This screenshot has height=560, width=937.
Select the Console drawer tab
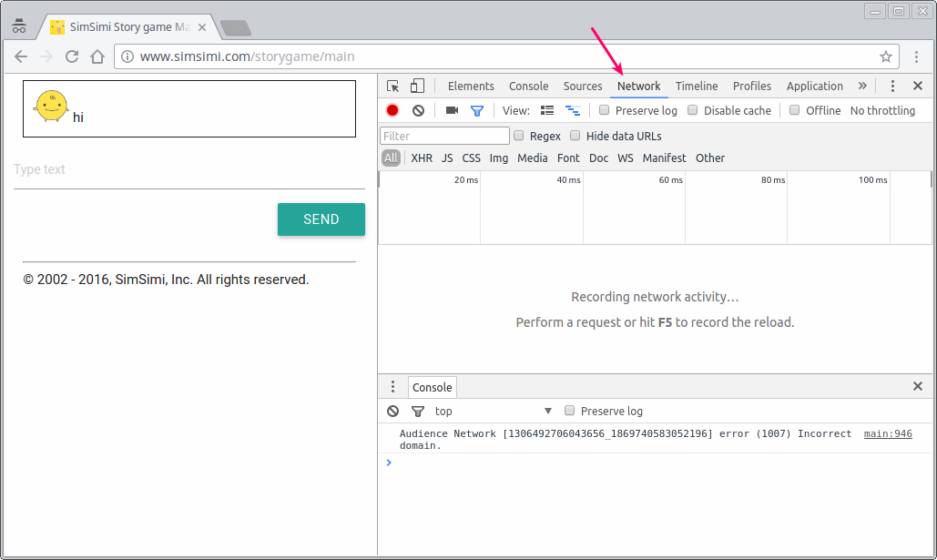432,387
